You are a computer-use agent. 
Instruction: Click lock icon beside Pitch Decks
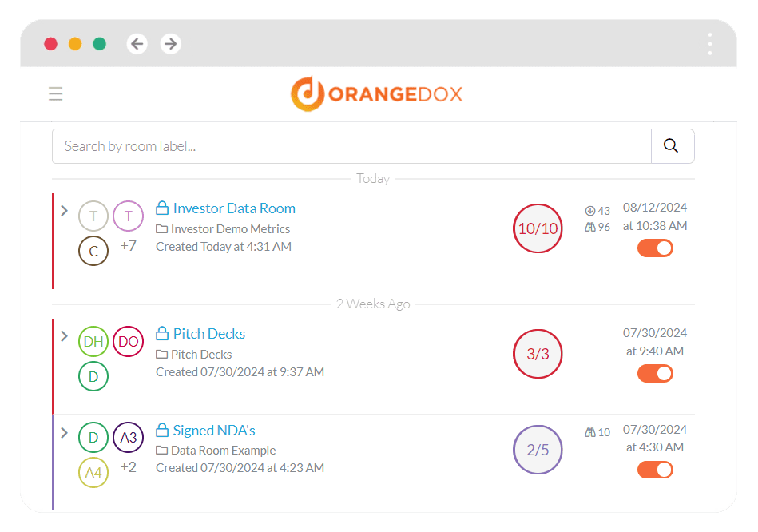162,333
